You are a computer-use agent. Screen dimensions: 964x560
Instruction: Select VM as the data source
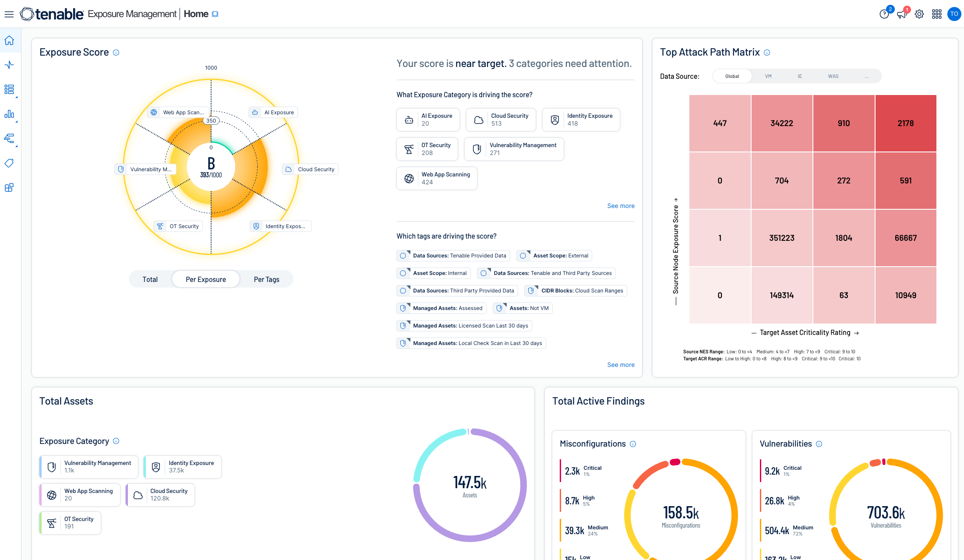(x=768, y=76)
